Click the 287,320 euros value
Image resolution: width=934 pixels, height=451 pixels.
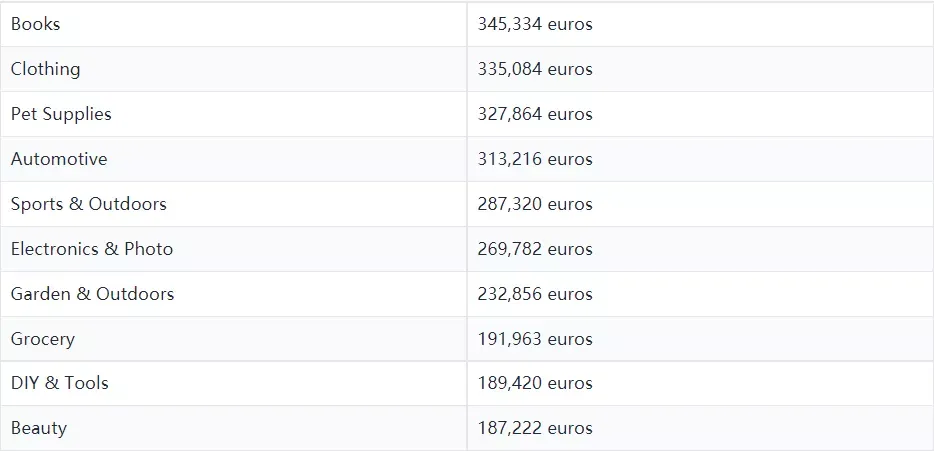pos(535,204)
